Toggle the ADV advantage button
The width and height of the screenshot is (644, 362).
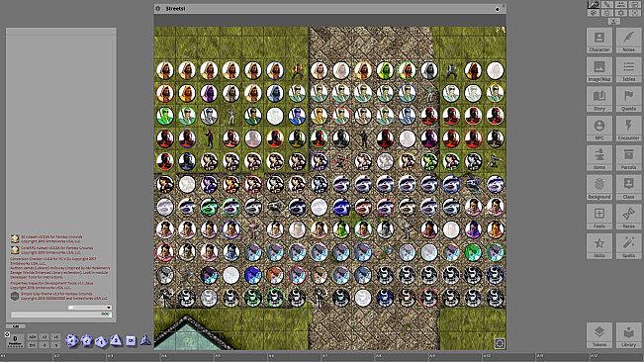coord(33,337)
